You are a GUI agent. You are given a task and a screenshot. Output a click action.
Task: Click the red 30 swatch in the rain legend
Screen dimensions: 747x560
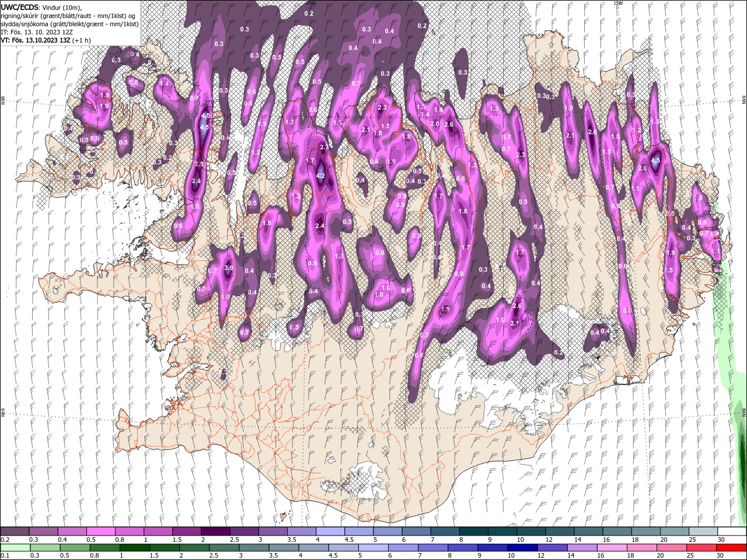[x=731, y=548]
